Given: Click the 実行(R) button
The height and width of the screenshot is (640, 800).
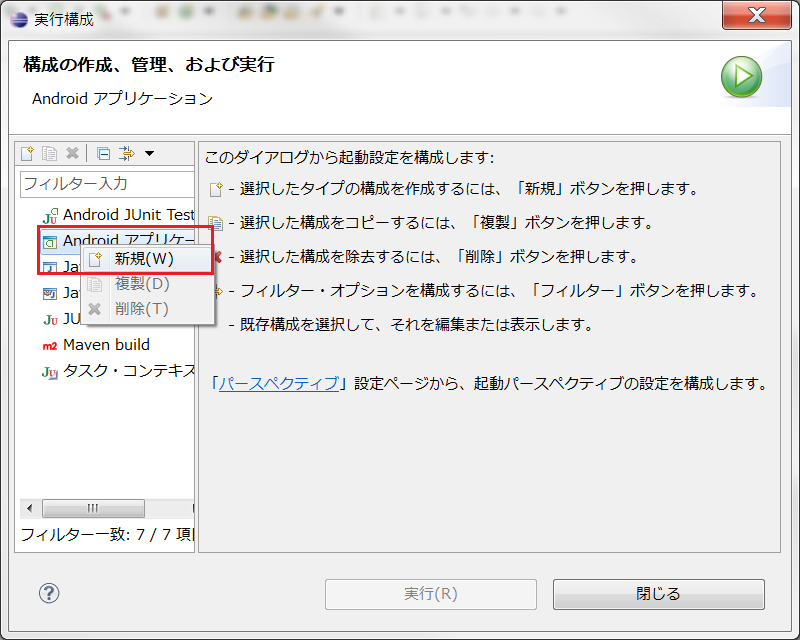Looking at the screenshot, I should 431,594.
